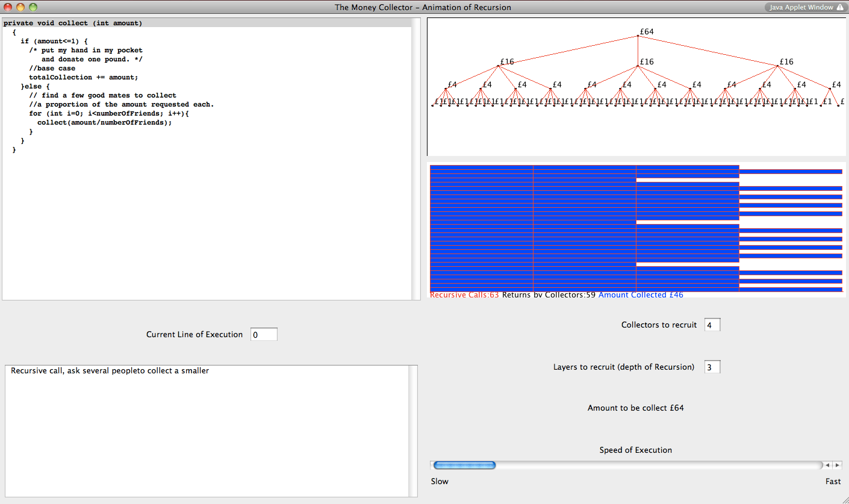This screenshot has width=849, height=504.
Task: Click the 'Amount Collected £46' status text
Action: click(x=641, y=295)
